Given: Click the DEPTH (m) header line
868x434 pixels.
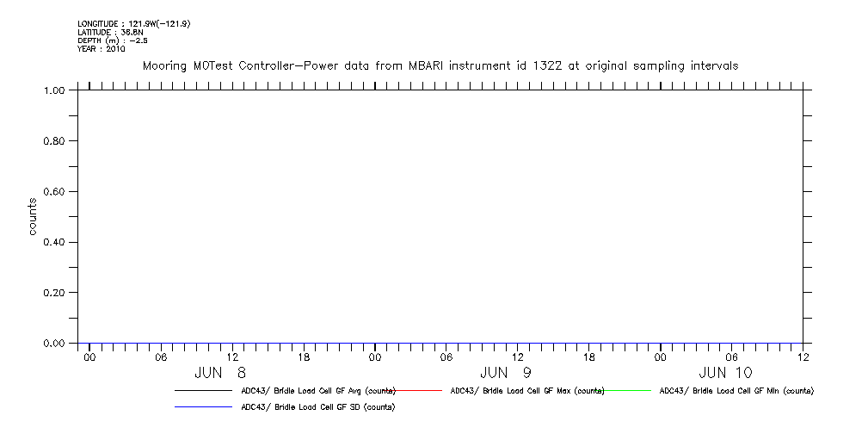Looking at the screenshot, I should (x=109, y=40).
